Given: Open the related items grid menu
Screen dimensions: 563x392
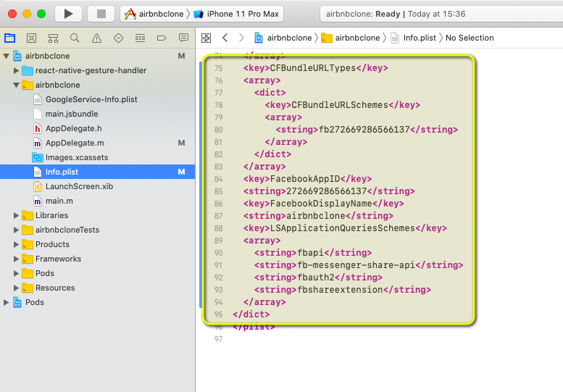Looking at the screenshot, I should [x=206, y=38].
